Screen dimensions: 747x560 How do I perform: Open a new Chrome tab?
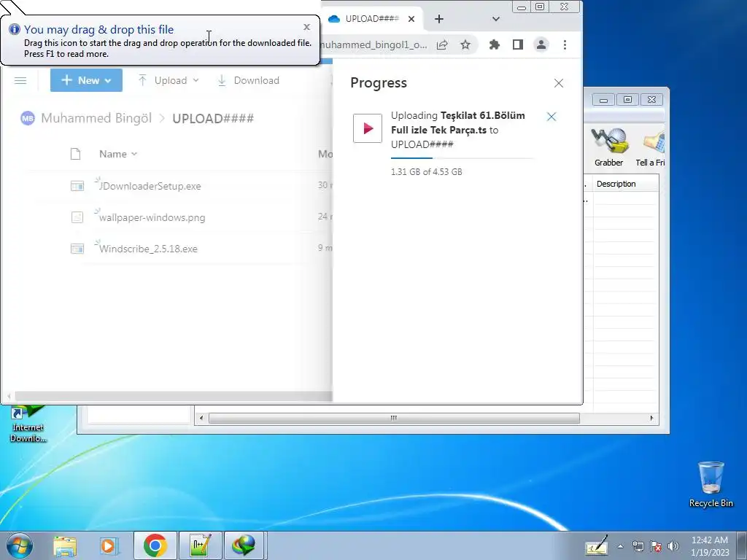pos(438,19)
